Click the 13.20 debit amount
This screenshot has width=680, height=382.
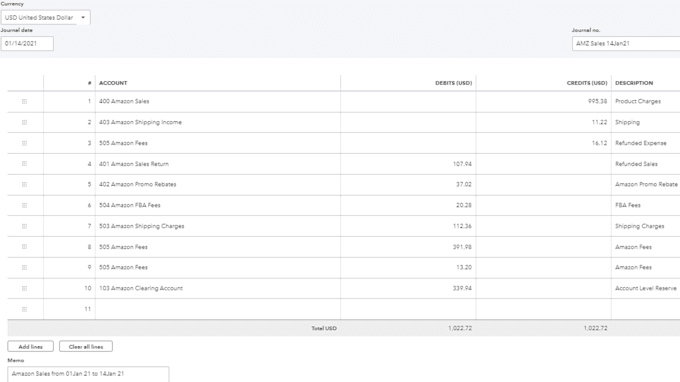click(x=464, y=267)
